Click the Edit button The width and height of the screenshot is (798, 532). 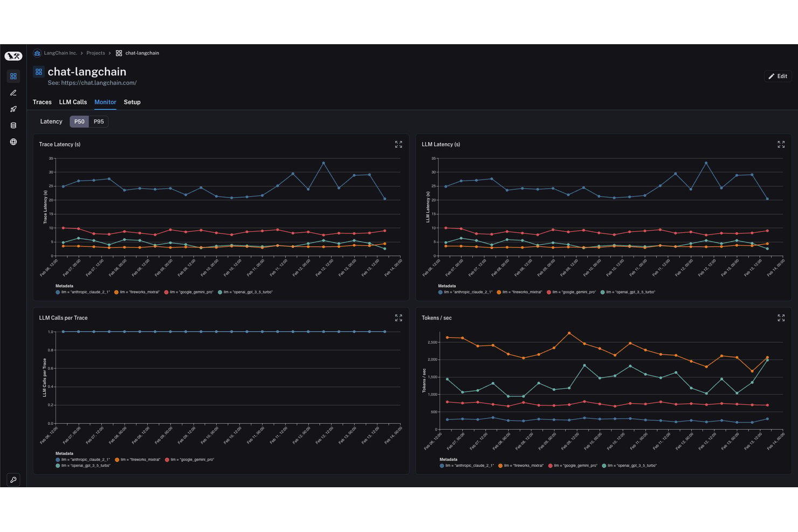pos(778,77)
